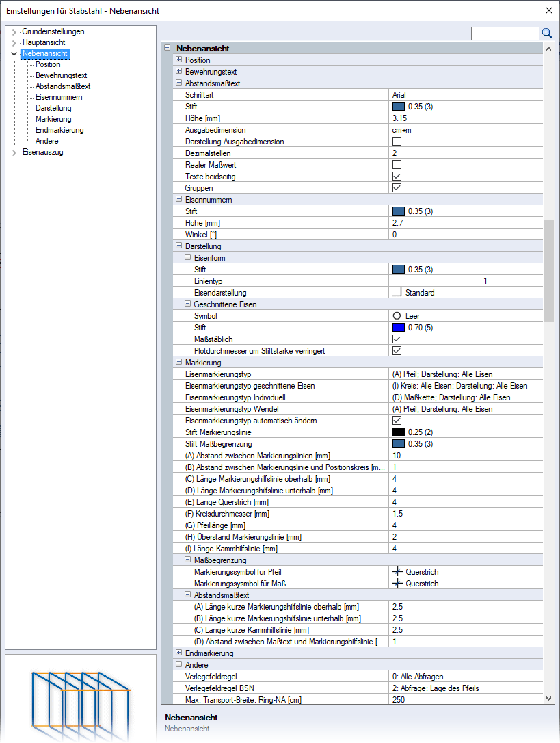Click Dezimalstellen value 2
The height and width of the screenshot is (743, 560).
395,153
